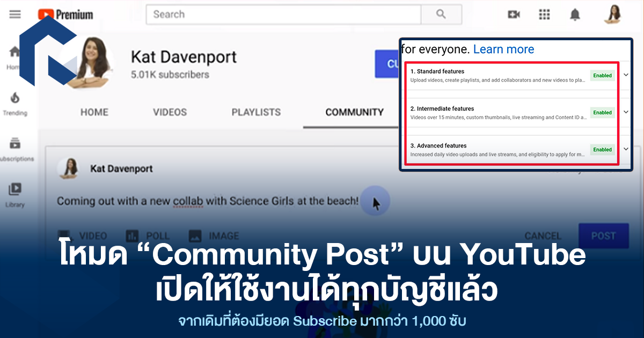Open Library from the sidebar
Viewport: 644px width, 338px height.
[x=15, y=195]
